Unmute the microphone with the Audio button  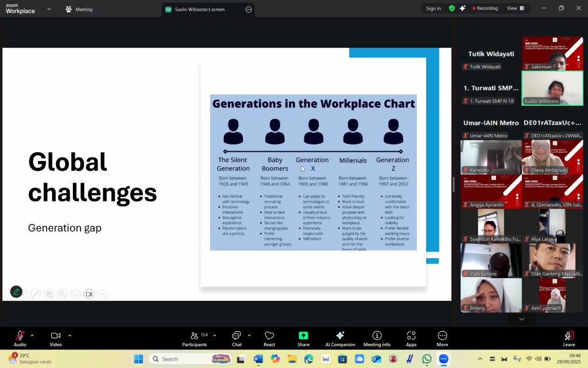(20, 336)
